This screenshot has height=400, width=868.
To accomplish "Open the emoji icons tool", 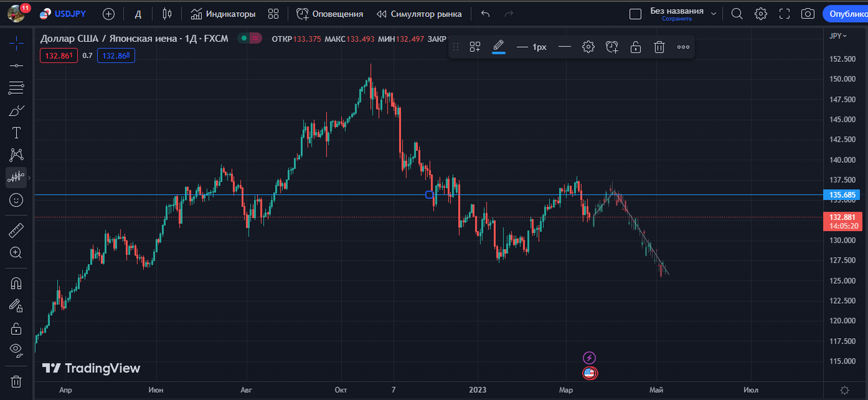I will tap(16, 200).
